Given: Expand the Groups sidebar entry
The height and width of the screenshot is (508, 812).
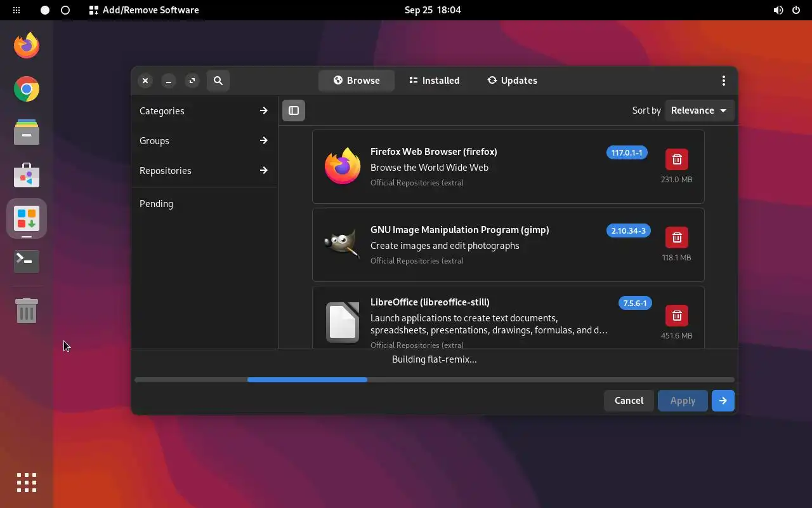Looking at the screenshot, I should click(204, 140).
